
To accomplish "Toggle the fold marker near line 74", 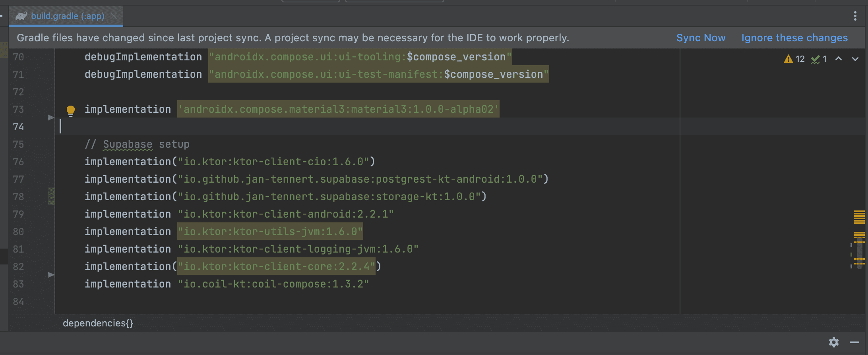I will (x=50, y=118).
